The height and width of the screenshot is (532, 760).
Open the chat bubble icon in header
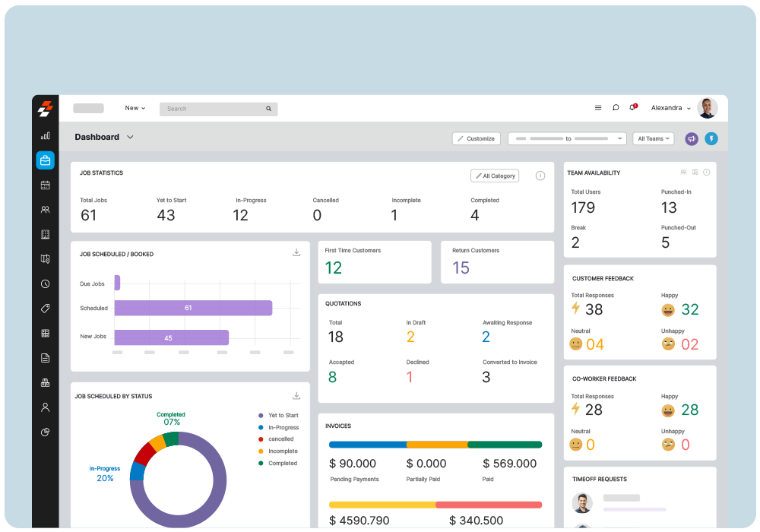pyautogui.click(x=616, y=108)
